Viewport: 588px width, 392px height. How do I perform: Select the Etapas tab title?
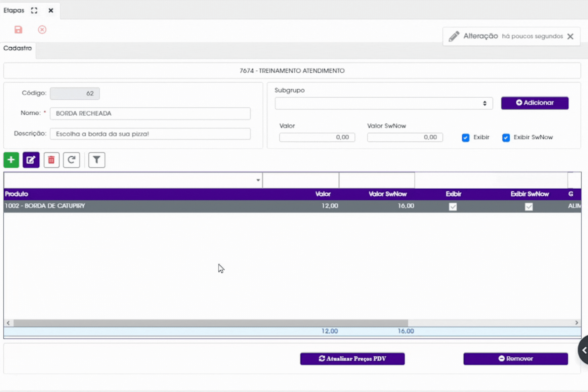tap(14, 10)
